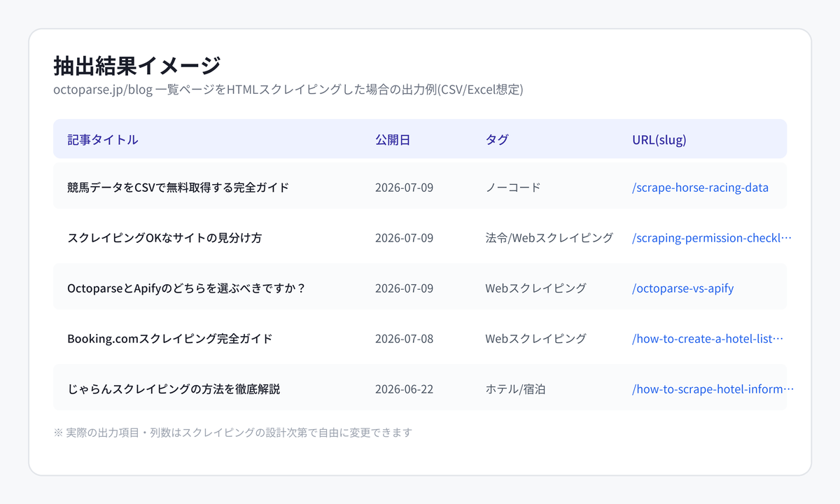Screen dimensions: 840x504
Task: Select the title 競馬データをCSVで無料取得する完全ガイド
Action: tap(178, 188)
